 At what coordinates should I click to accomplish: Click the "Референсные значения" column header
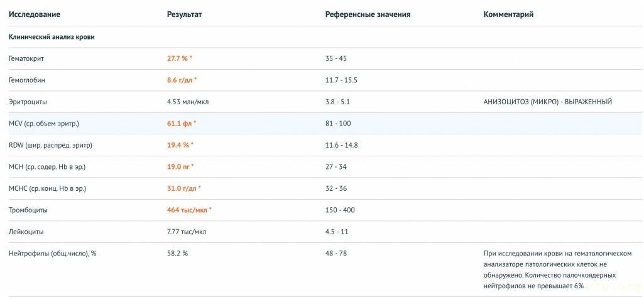click(368, 14)
